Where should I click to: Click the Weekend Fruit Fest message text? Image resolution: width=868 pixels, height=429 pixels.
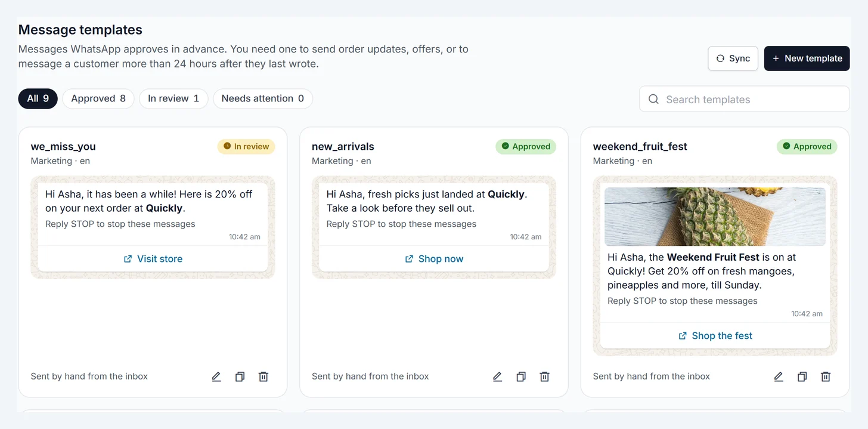click(x=702, y=271)
